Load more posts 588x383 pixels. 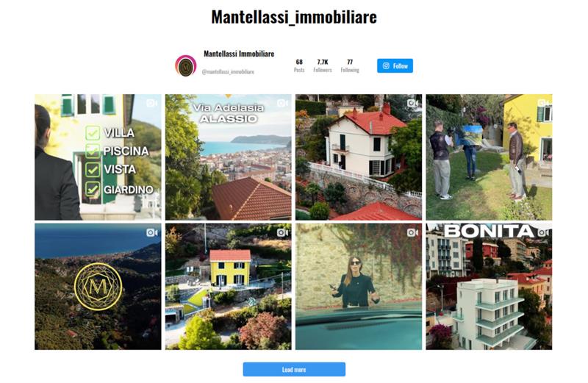(x=294, y=369)
